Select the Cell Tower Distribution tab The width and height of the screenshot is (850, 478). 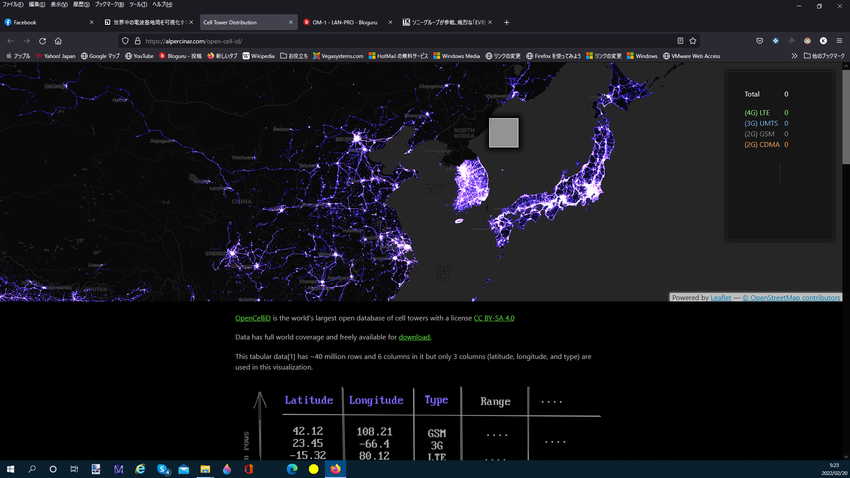(x=249, y=22)
